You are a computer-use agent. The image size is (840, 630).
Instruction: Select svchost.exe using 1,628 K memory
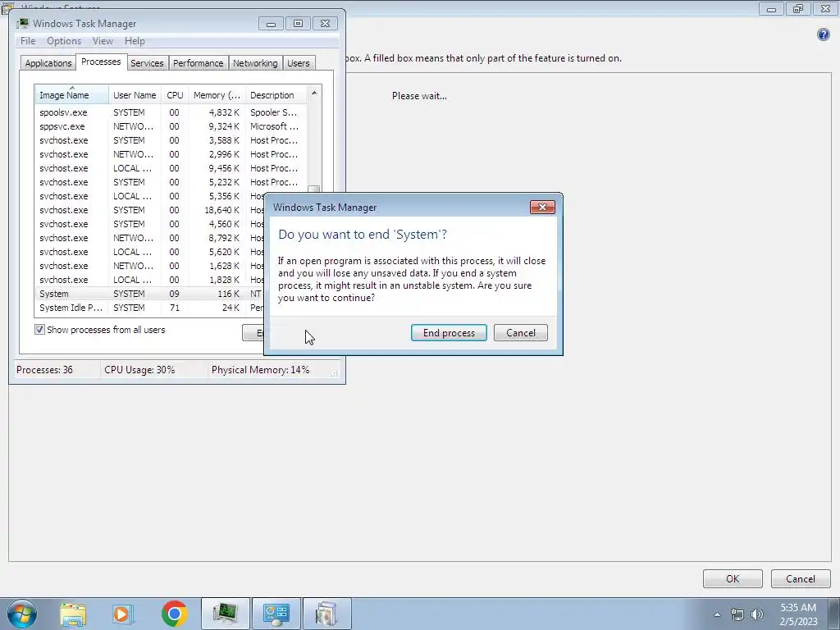click(x=150, y=266)
